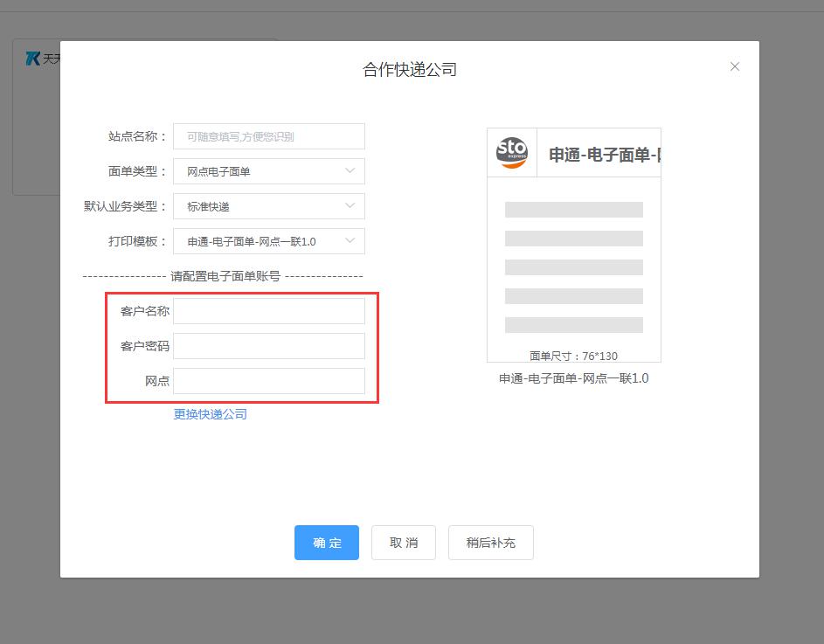Expand the 默认业务类型 dropdown

268,206
